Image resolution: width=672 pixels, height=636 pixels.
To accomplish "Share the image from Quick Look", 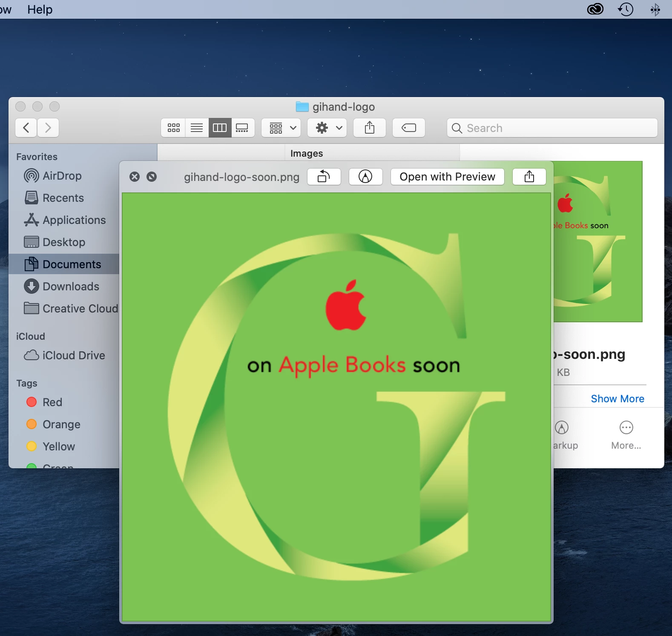I will pyautogui.click(x=529, y=177).
